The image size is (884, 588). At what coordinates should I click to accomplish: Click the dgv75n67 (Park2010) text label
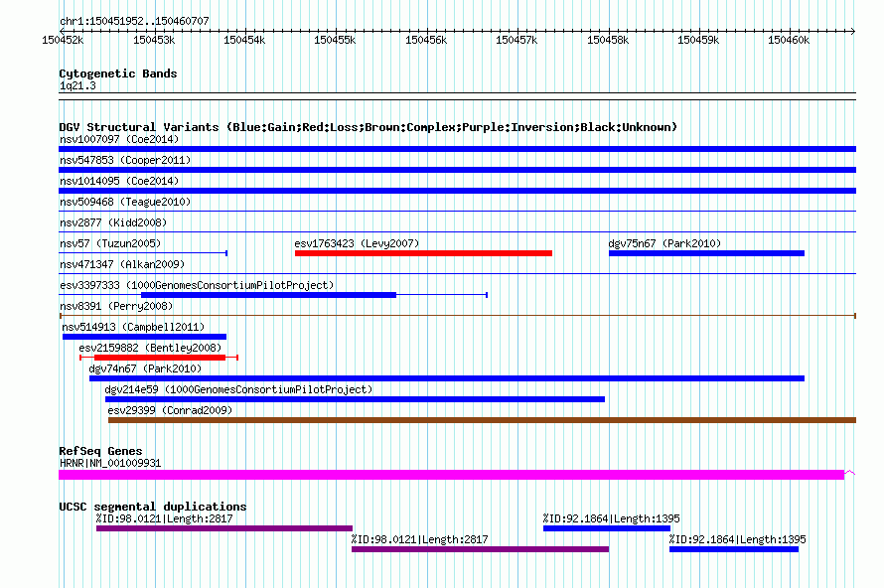[664, 243]
